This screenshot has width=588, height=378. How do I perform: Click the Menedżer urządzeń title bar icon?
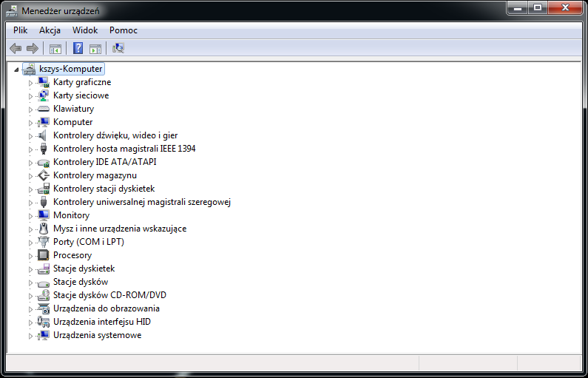(x=12, y=11)
